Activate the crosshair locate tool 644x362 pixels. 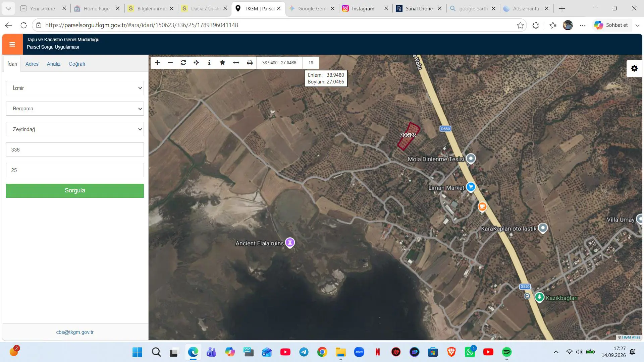tap(196, 63)
